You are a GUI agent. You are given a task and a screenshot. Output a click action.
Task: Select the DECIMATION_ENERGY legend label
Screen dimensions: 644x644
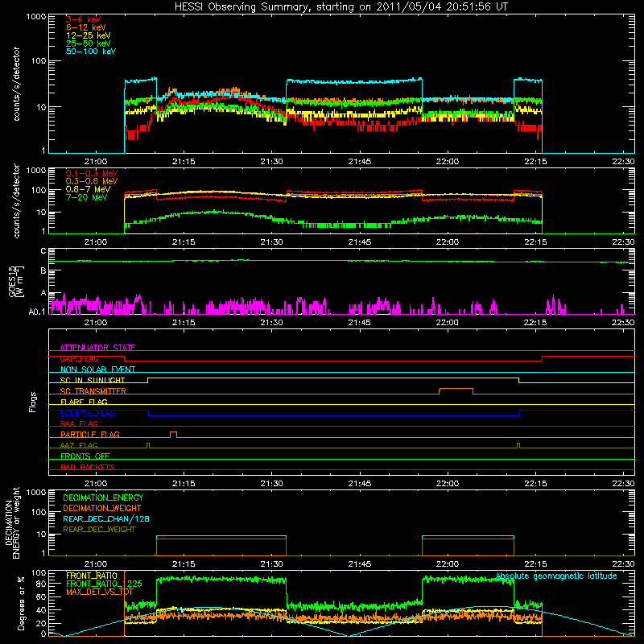tap(103, 497)
